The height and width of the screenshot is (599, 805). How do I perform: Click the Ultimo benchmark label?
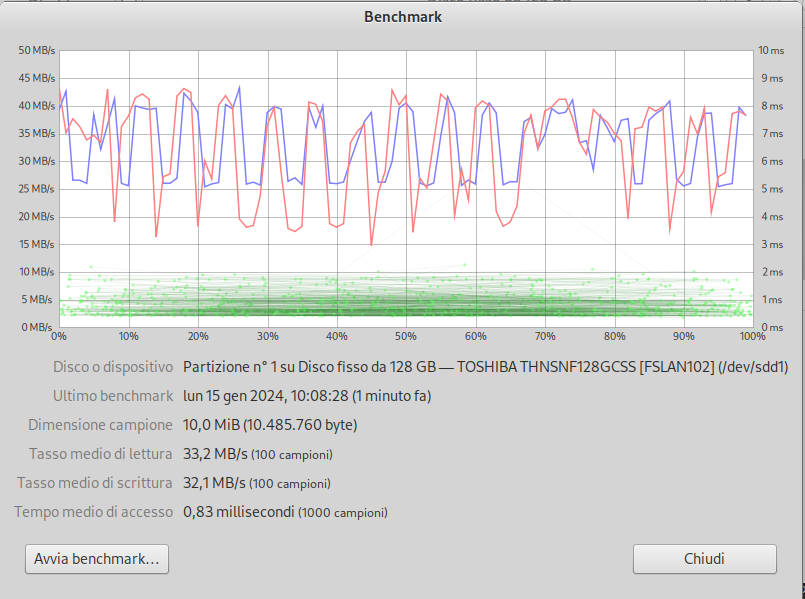pyautogui.click(x=113, y=396)
